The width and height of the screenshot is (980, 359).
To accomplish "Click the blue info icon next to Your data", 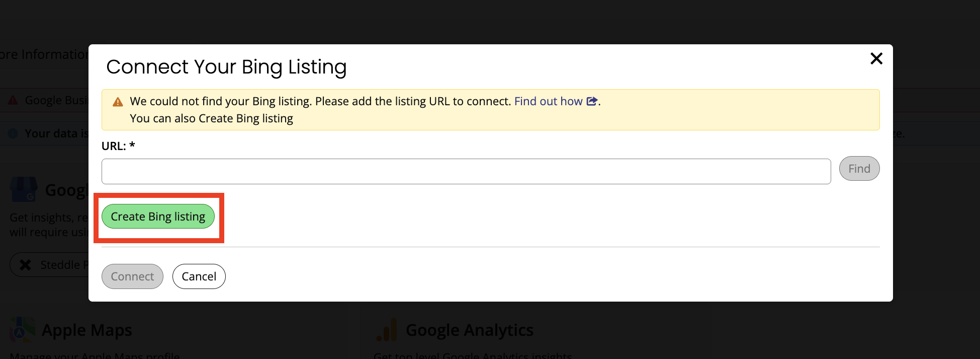I will (x=12, y=133).
